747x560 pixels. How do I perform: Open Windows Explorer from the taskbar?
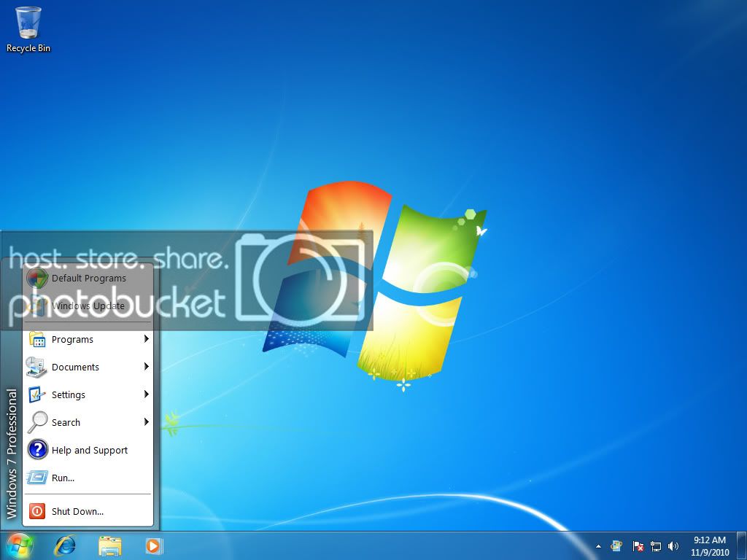point(110,545)
